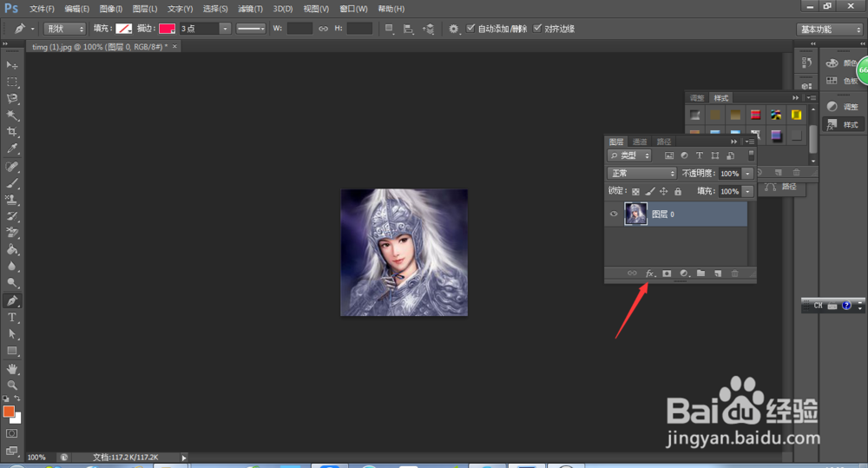
Task: Select the Clone Stamp tool
Action: pos(11,200)
